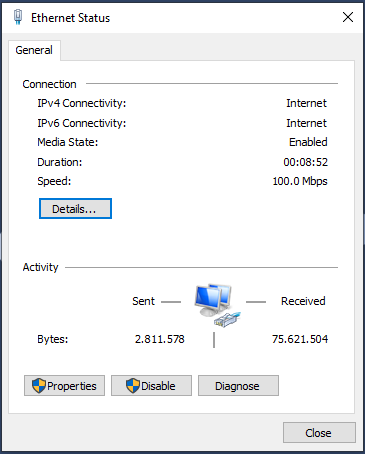Viewport: 365px width, 454px height.
Task: Click the shield icon on Properties
Action: click(x=39, y=386)
